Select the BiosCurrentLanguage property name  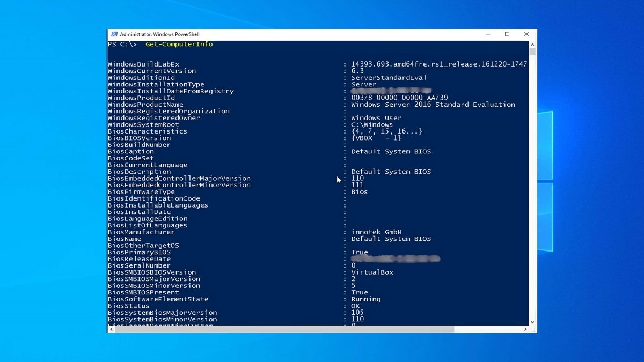(x=148, y=165)
